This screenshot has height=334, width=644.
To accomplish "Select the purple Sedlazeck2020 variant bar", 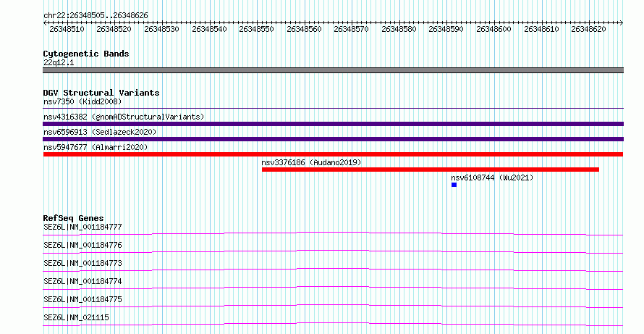I will click(333, 139).
